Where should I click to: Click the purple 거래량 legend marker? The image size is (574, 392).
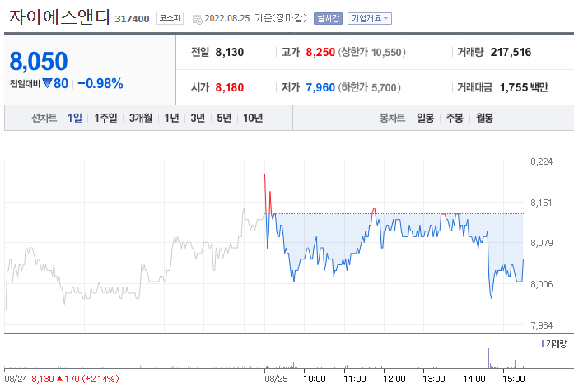pos(543,343)
